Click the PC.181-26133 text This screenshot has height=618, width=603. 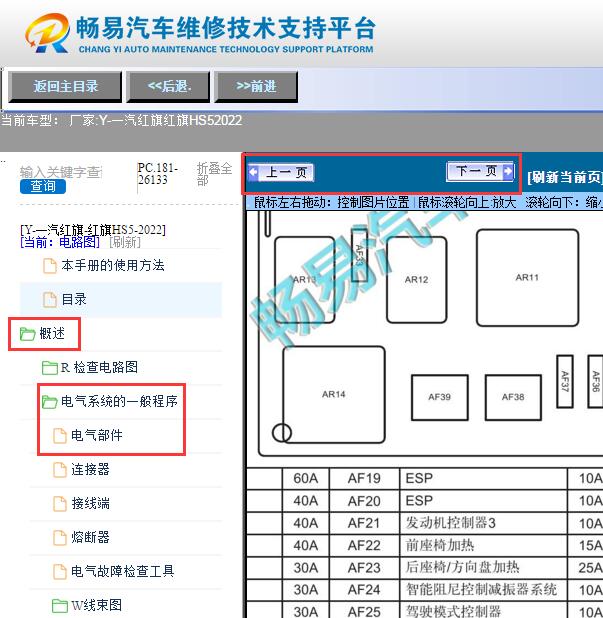pyautogui.click(x=158, y=174)
